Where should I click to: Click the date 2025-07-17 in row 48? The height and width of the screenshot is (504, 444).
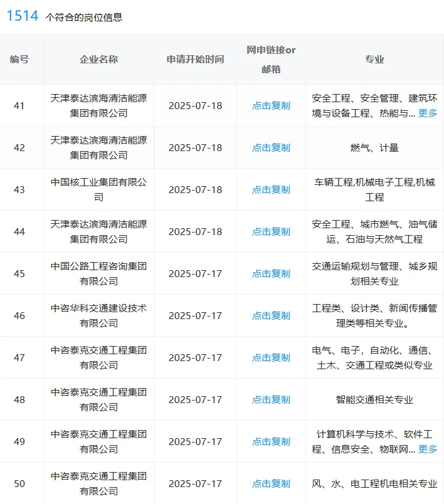196,400
